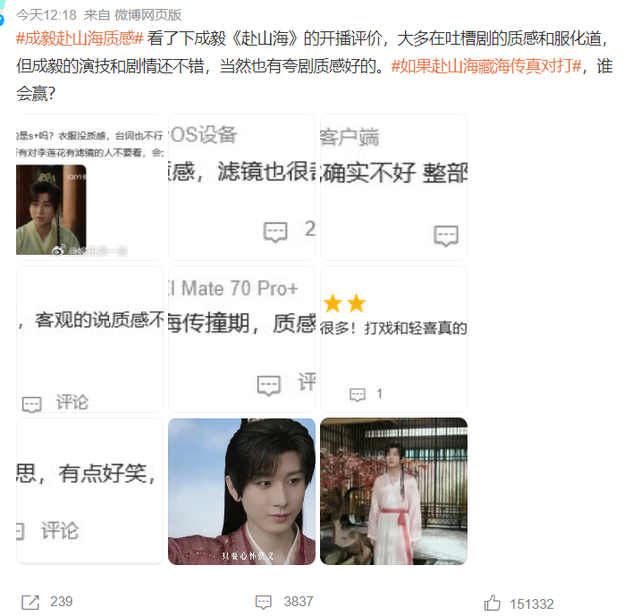Open the comments icon beside 3837
The image size is (640, 616).
(263, 602)
